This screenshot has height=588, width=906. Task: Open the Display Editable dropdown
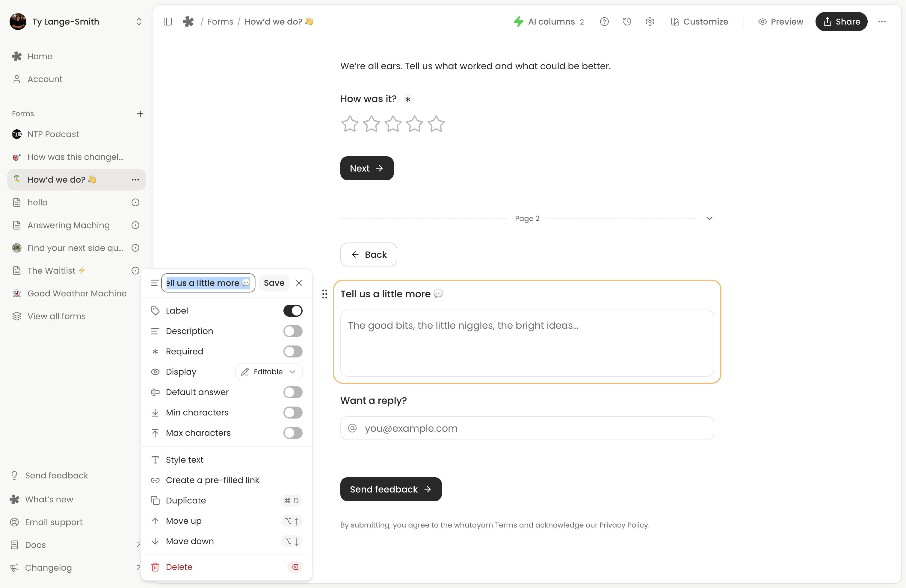pos(269,372)
